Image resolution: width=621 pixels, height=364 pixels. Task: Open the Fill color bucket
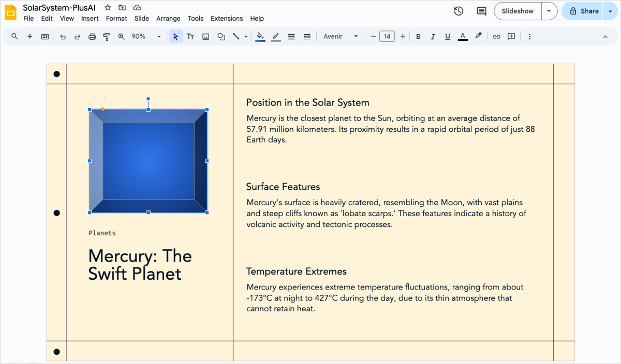tap(260, 37)
